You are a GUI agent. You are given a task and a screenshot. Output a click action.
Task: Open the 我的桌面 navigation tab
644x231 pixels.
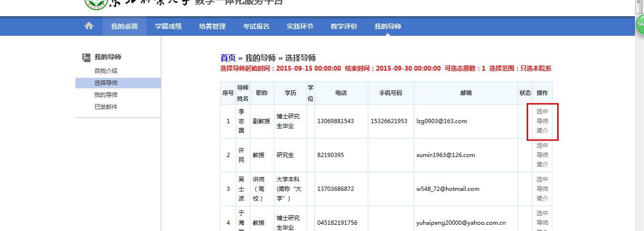125,26
